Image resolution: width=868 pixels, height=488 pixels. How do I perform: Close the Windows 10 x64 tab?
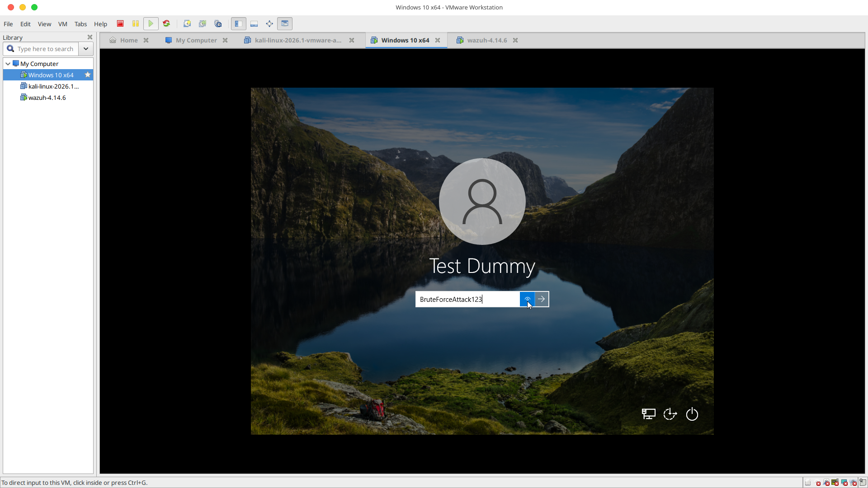438,40
